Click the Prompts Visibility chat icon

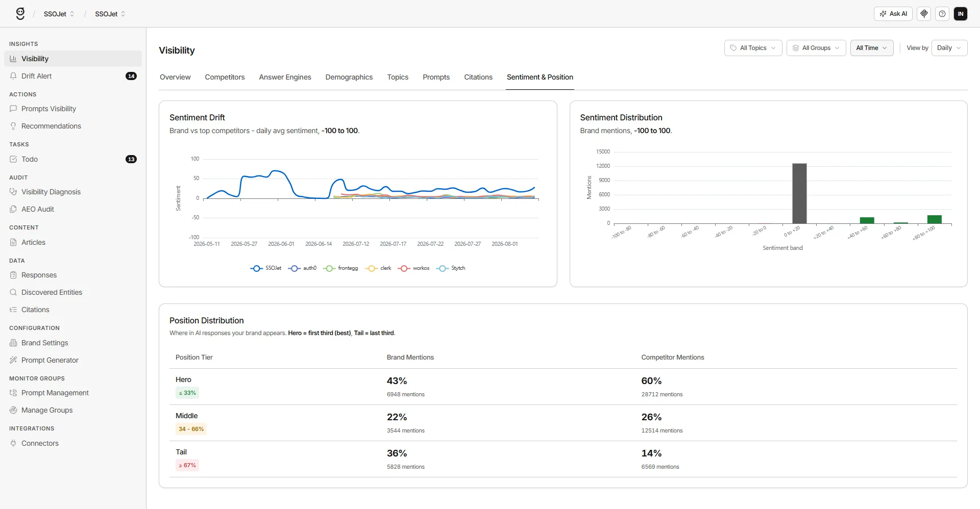[13, 109]
